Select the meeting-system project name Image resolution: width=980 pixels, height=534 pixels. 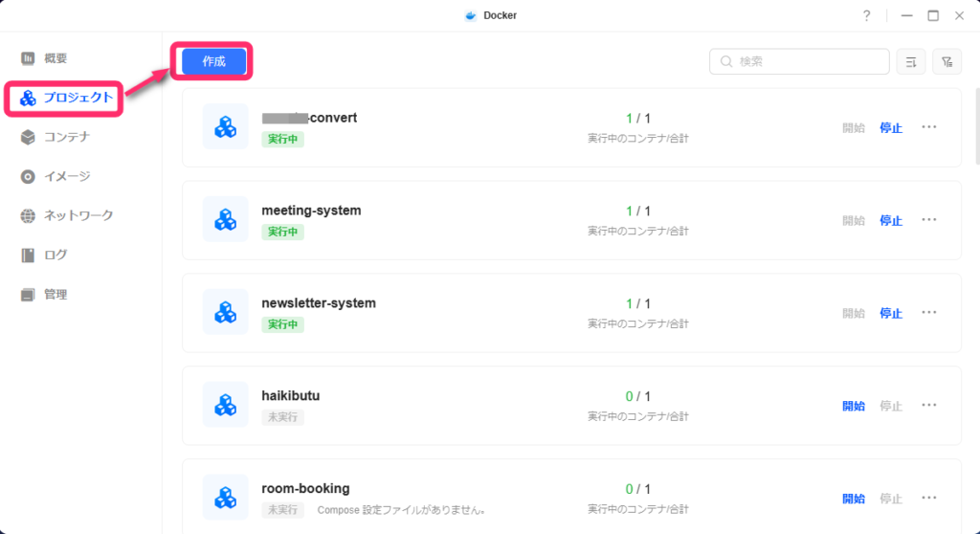311,211
